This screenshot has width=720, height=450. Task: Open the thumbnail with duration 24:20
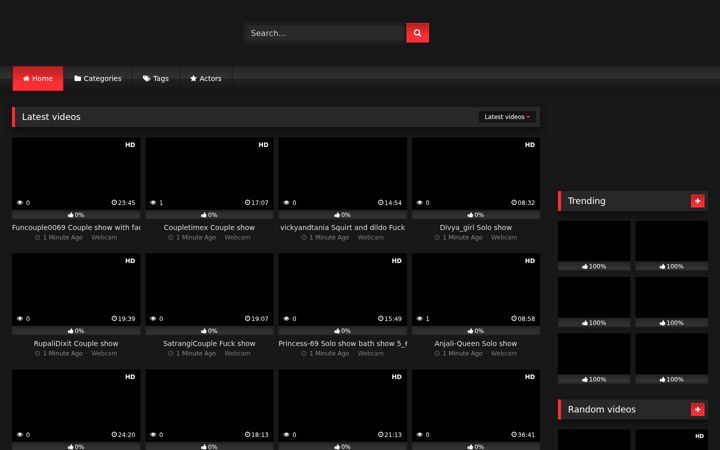[76, 406]
